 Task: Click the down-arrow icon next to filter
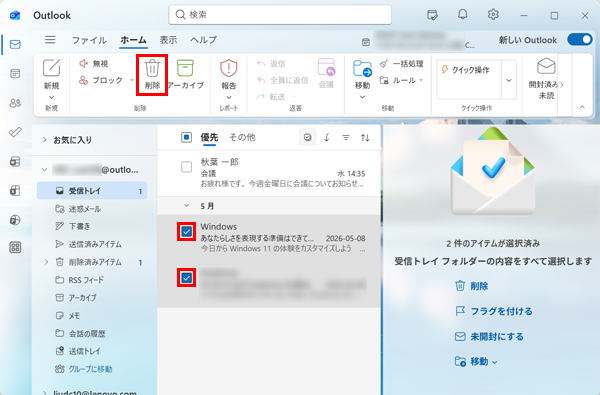click(x=327, y=137)
